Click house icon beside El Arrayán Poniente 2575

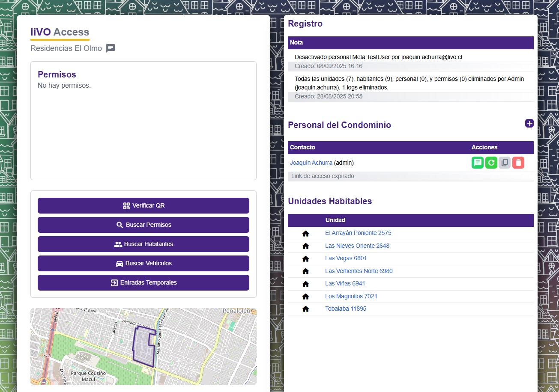305,233
